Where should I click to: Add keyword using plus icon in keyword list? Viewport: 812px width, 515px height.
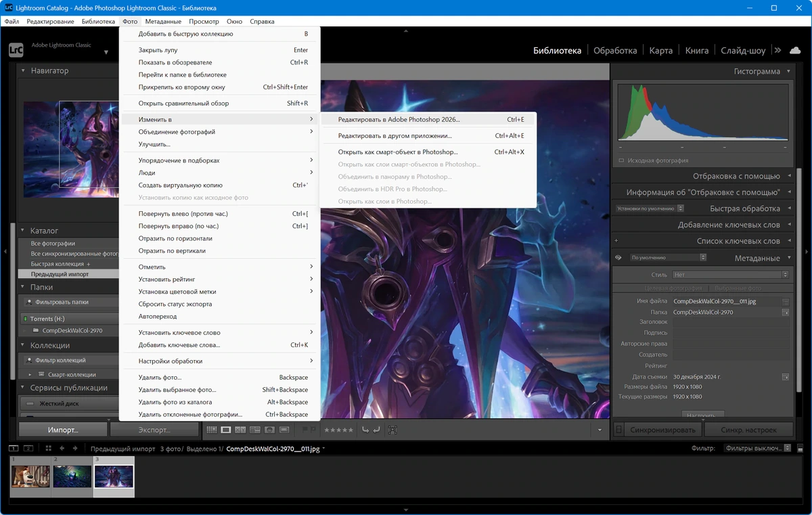pos(616,241)
